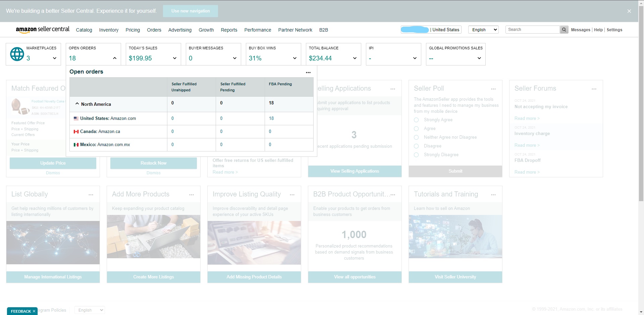This screenshot has height=315, width=644.
Task: Open List Globally card options menu
Action: tap(91, 195)
